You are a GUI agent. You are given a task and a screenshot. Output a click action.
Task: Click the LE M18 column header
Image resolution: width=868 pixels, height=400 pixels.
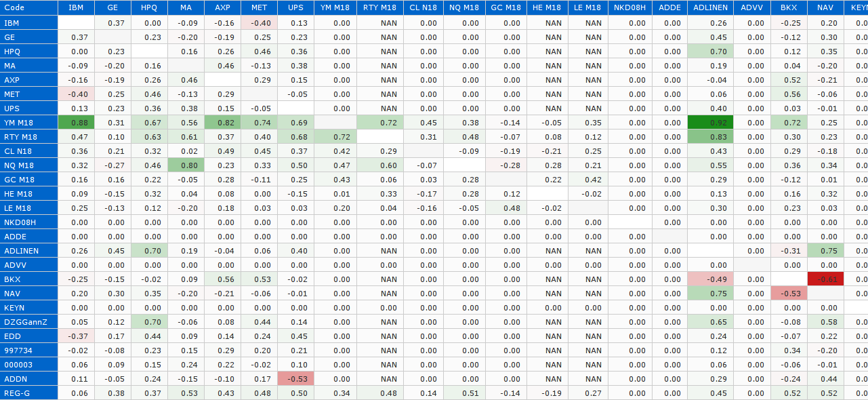click(587, 7)
